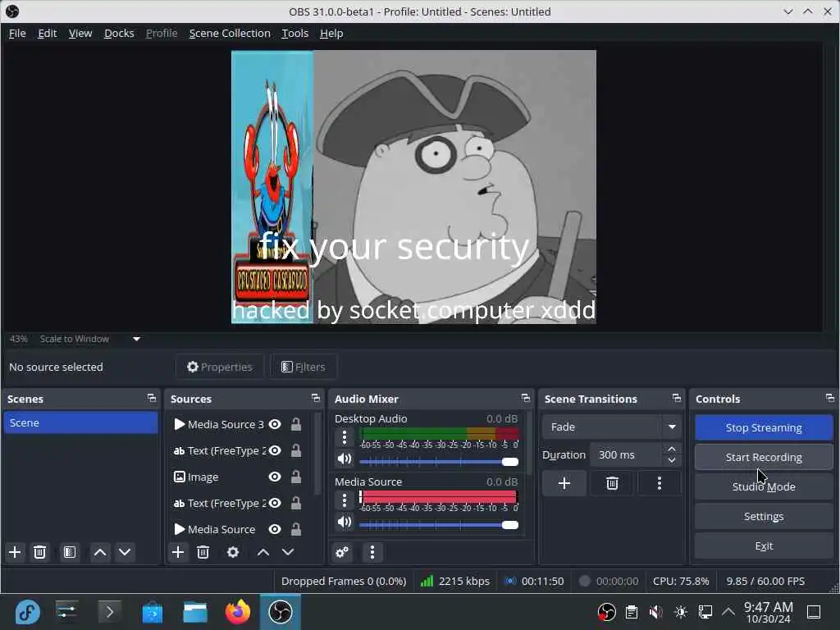Open Firefox from the taskbar
Image resolution: width=840 pixels, height=630 pixels.
238,612
